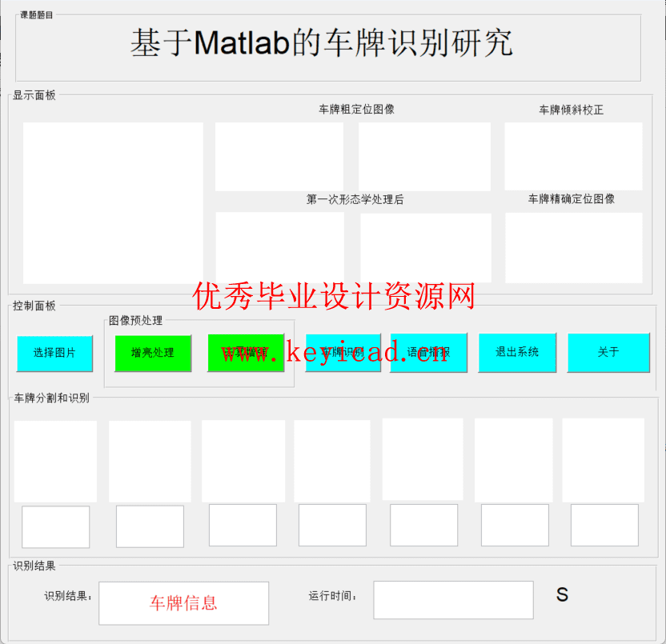Click the 显示面板 panel title
The width and height of the screenshot is (666, 644).
coord(34,95)
